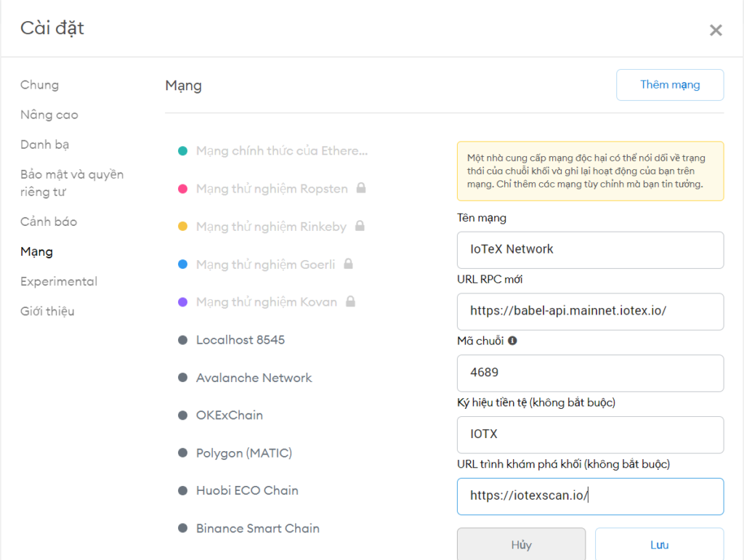Click the Thêm mạng button
Screen dimensions: 744x560
[x=669, y=85]
